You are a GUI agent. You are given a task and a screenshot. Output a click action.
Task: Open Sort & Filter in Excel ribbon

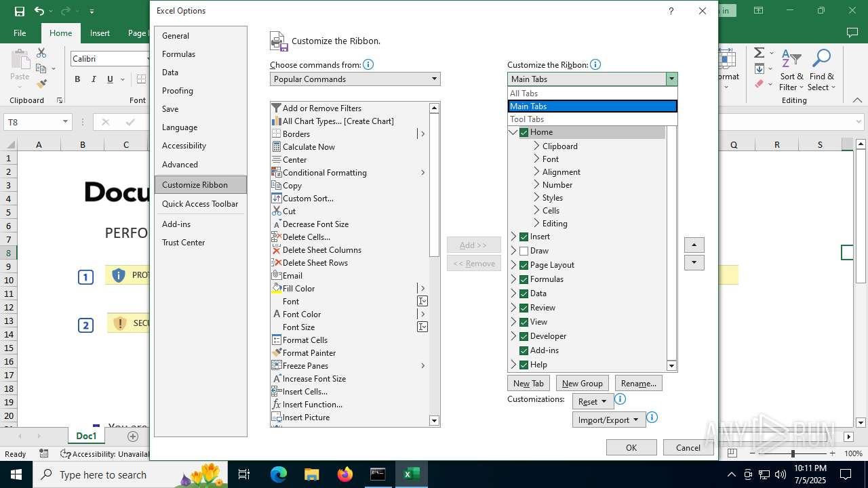point(791,70)
